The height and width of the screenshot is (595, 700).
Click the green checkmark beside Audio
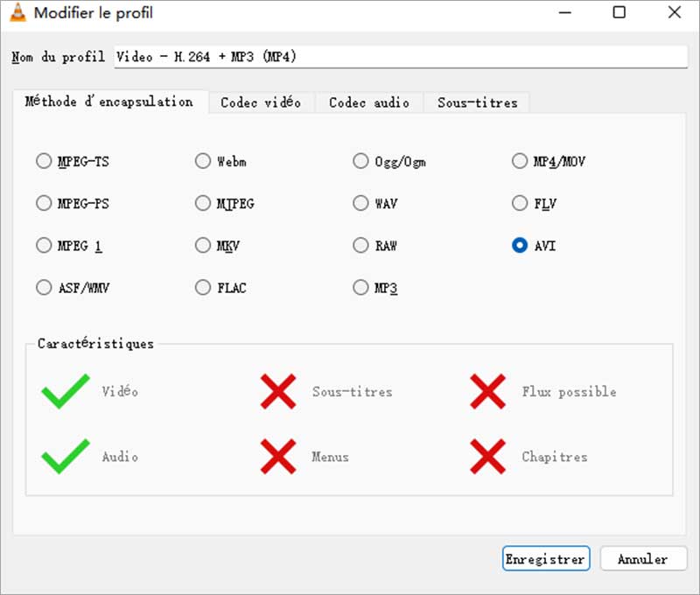[x=66, y=456]
